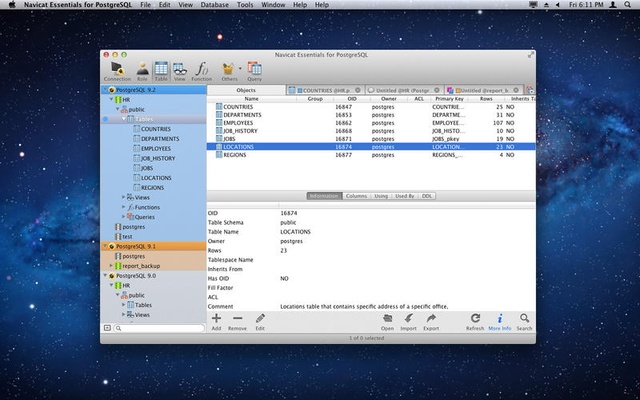The image size is (640, 400).
Task: Select the Used By segment
Action: 404,196
